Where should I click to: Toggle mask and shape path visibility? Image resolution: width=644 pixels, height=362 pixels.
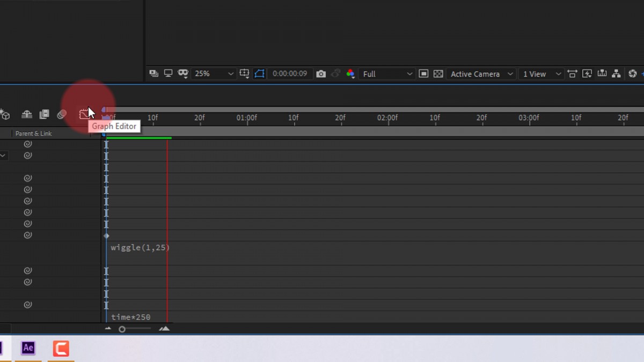coord(260,73)
